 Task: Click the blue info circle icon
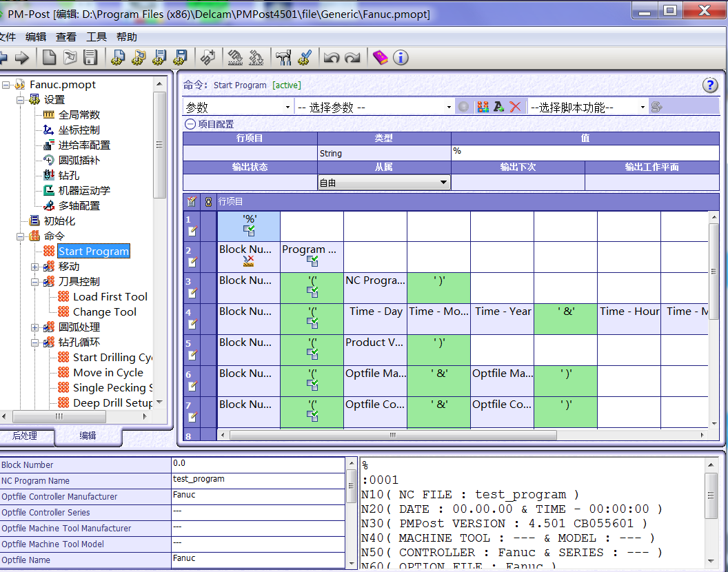tap(401, 58)
